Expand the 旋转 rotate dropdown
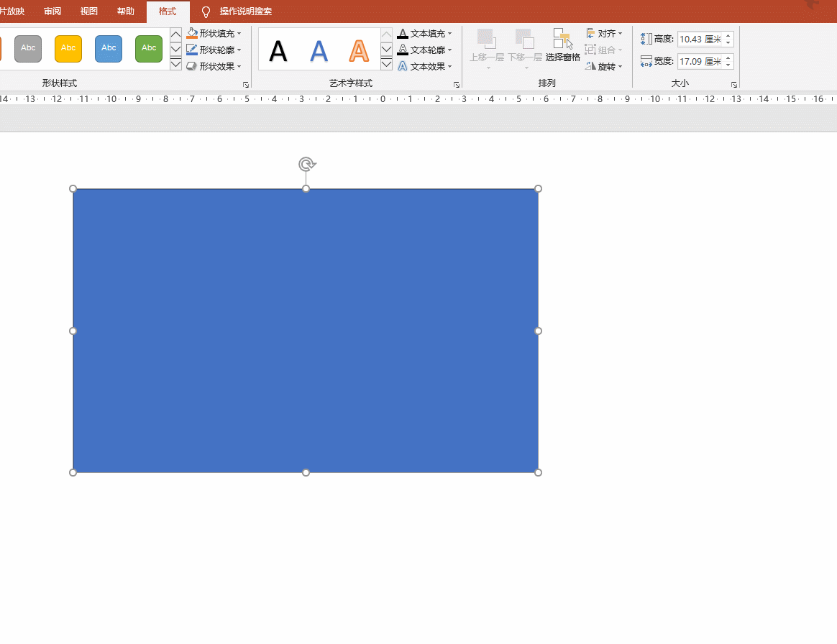Viewport: 837px width, 644px height. [x=604, y=66]
